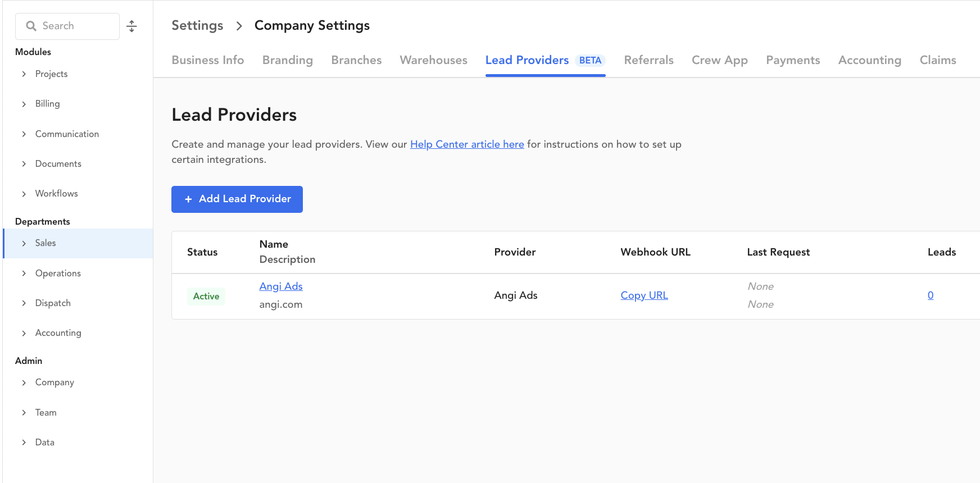
Task: Open the Help Center article link
Action: (467, 144)
